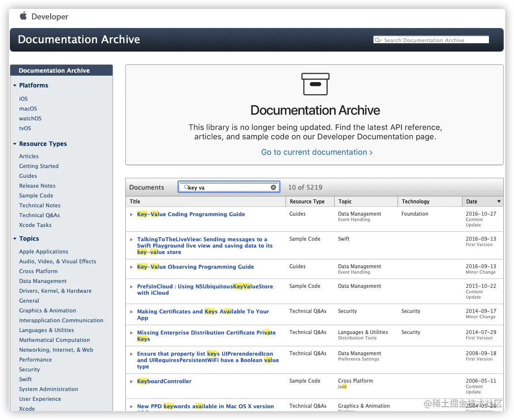
Task: Open the KeyboardController sample code
Action: (164, 381)
